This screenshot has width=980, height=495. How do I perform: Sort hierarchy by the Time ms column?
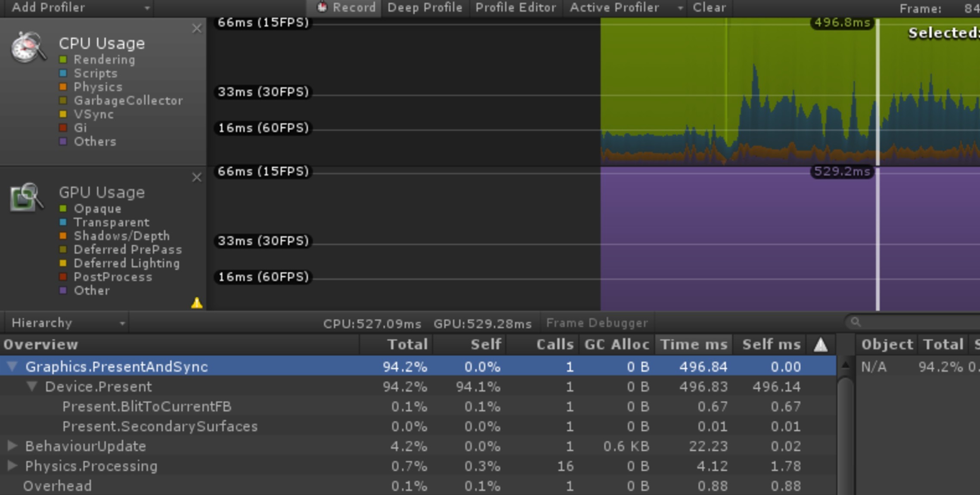pyautogui.click(x=693, y=344)
